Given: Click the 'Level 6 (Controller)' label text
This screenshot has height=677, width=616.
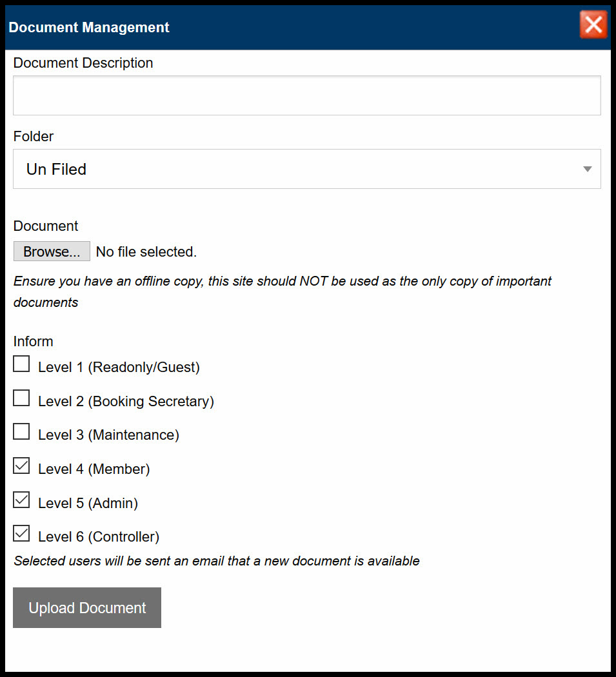Looking at the screenshot, I should click(x=99, y=536).
